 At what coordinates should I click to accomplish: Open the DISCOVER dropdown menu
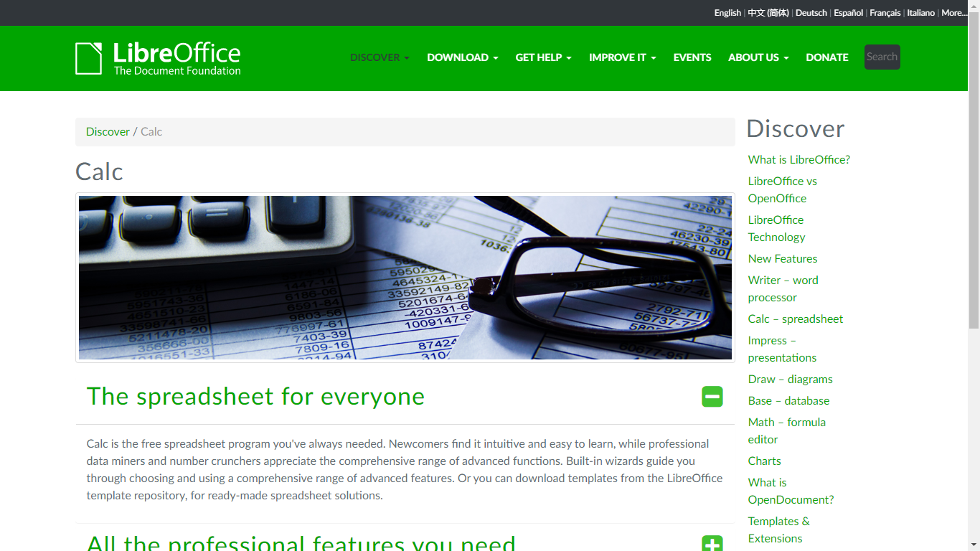(x=380, y=57)
